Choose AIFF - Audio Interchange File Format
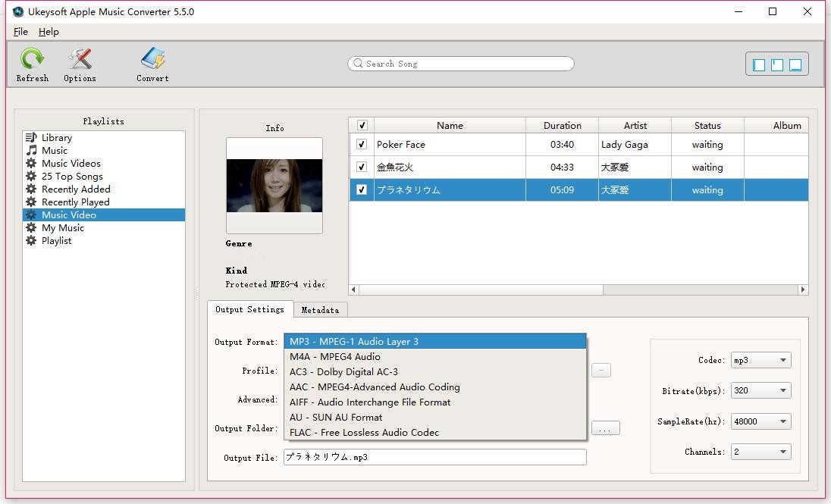The height and width of the screenshot is (504, 831). coord(435,402)
